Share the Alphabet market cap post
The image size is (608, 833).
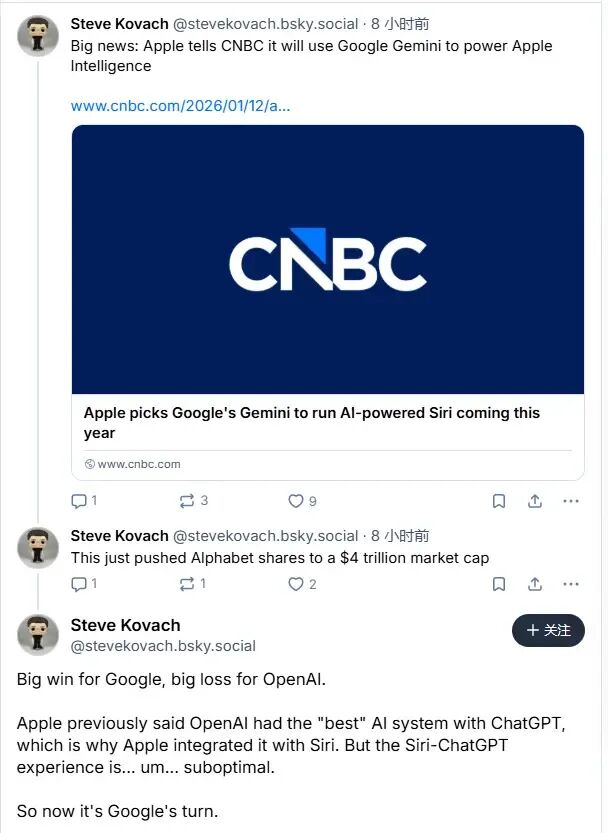(x=535, y=584)
